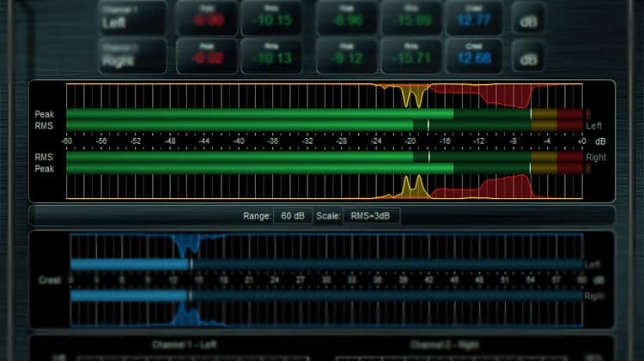Click the Right Crest factor blue bar
The width and height of the screenshot is (644, 361).
point(326,296)
